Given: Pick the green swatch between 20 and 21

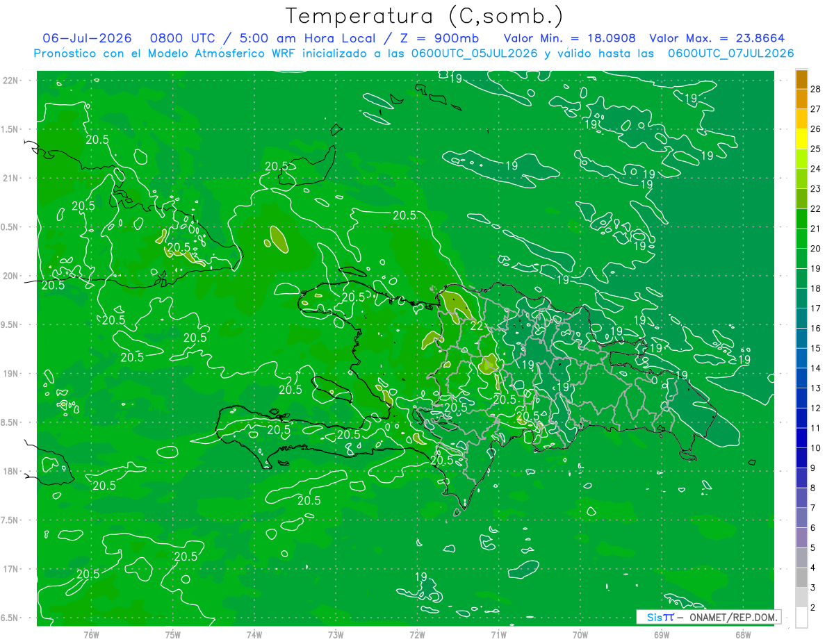Looking at the screenshot, I should coord(801,238).
